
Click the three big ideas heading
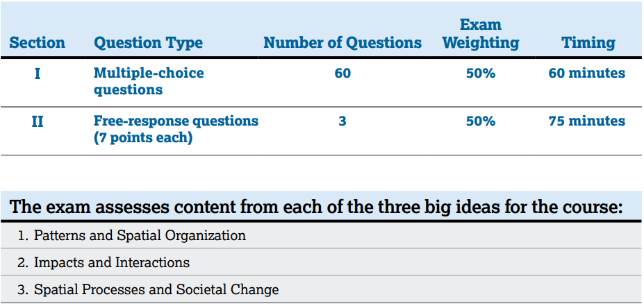pyautogui.click(x=316, y=207)
